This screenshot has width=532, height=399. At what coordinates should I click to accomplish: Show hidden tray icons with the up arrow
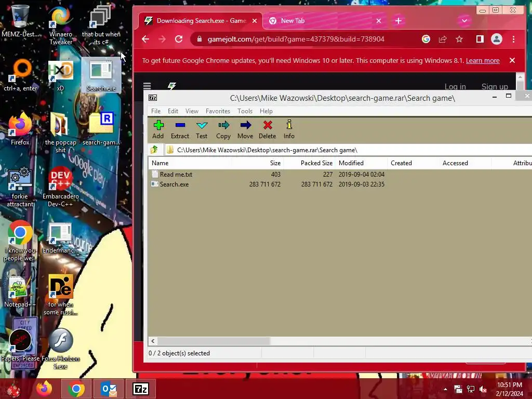tap(445, 389)
